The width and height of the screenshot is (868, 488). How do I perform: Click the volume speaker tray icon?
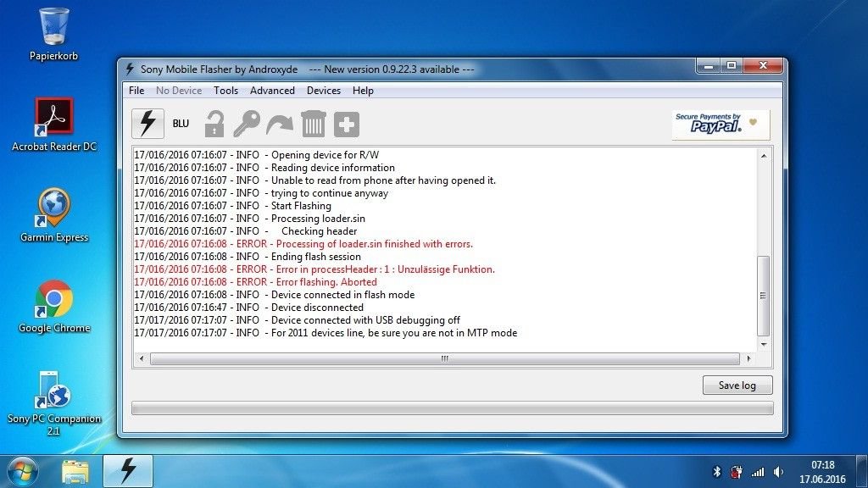778,472
